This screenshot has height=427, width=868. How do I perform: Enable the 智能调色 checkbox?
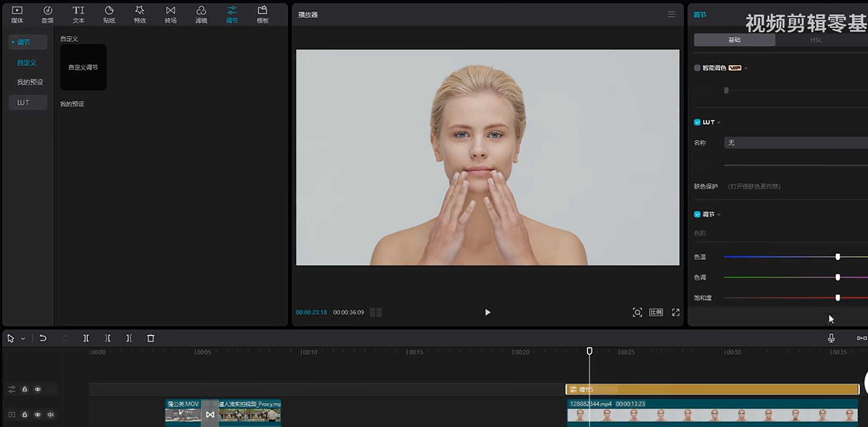point(697,68)
